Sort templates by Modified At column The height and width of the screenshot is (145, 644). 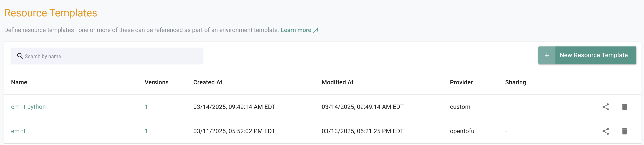pos(338,82)
